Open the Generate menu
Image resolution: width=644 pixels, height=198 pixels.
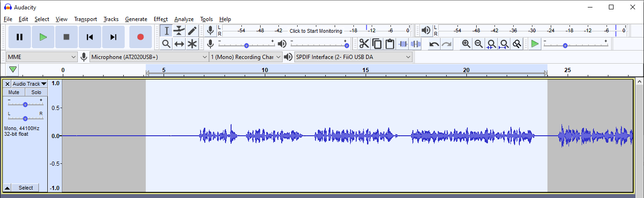136,19
